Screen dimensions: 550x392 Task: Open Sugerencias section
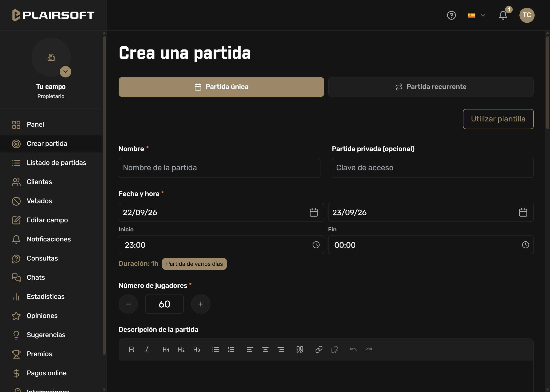[51, 335]
